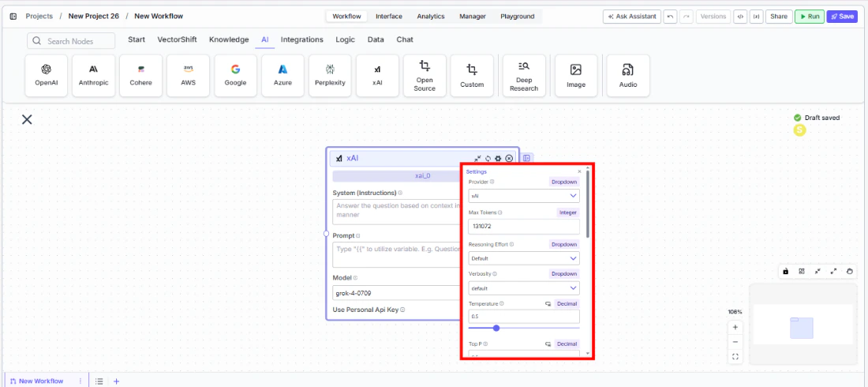The image size is (868, 387).
Task: Activate the hand pan tool
Action: (x=850, y=271)
